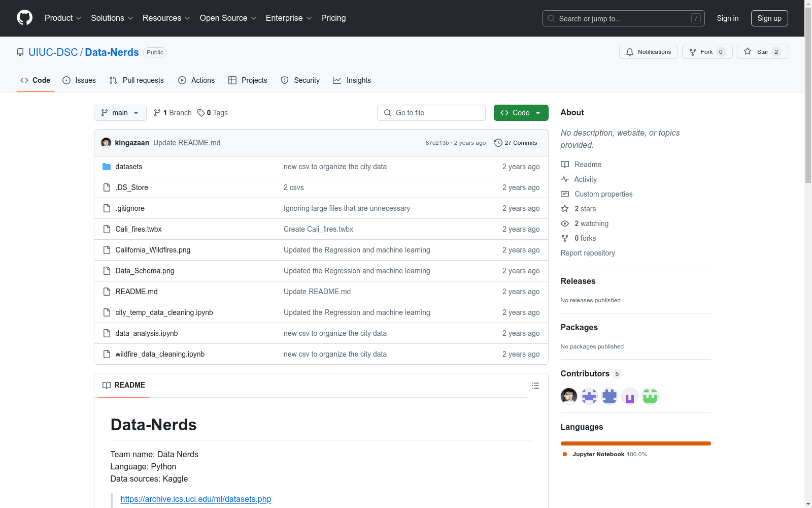The height and width of the screenshot is (508, 812).
Task: Click the file icon beside wildfire_data_cleaning.ipynb
Action: click(107, 354)
